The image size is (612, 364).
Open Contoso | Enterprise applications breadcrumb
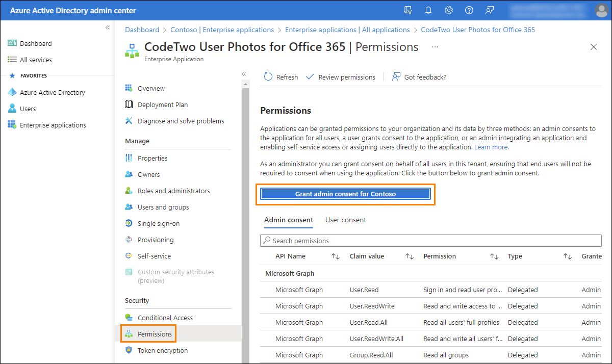[222, 30]
